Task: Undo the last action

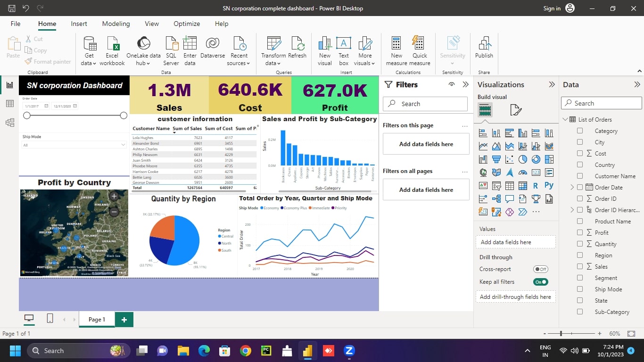Action: click(x=26, y=8)
